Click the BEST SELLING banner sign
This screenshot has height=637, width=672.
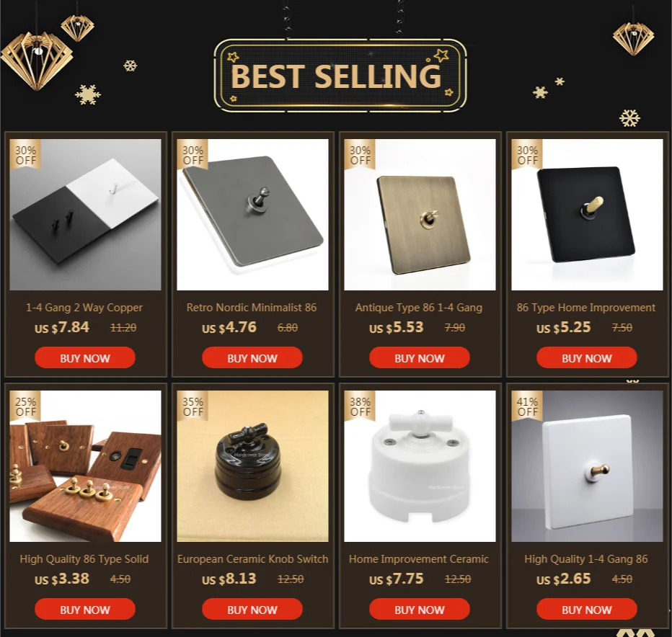340,76
